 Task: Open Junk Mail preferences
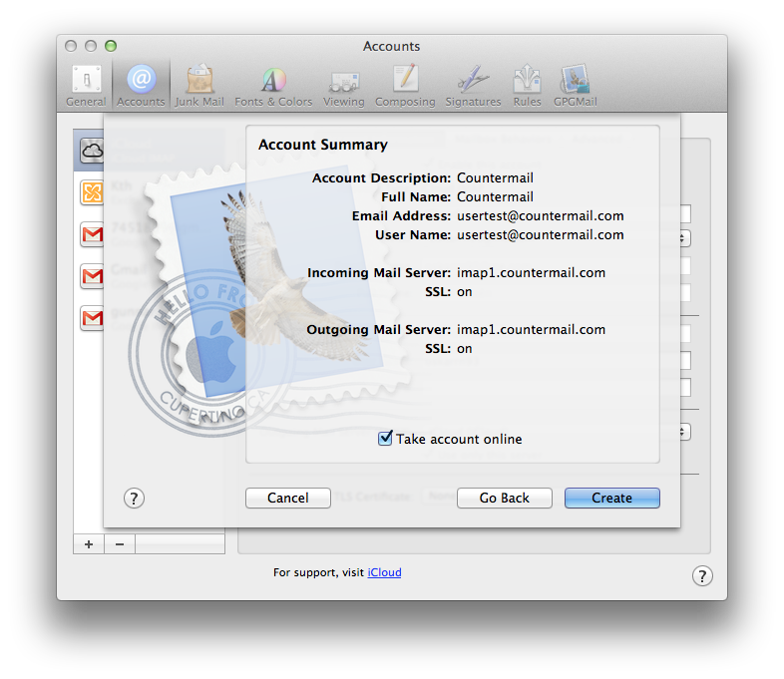pos(199,86)
